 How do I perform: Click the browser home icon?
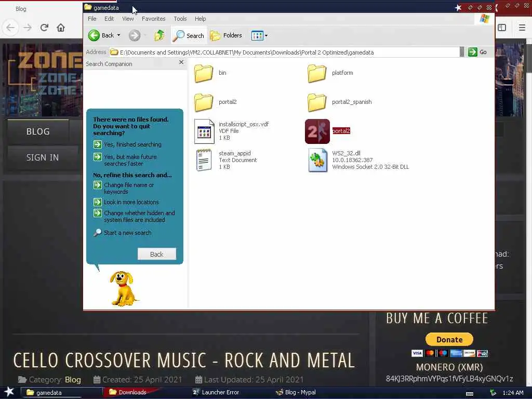(61, 28)
